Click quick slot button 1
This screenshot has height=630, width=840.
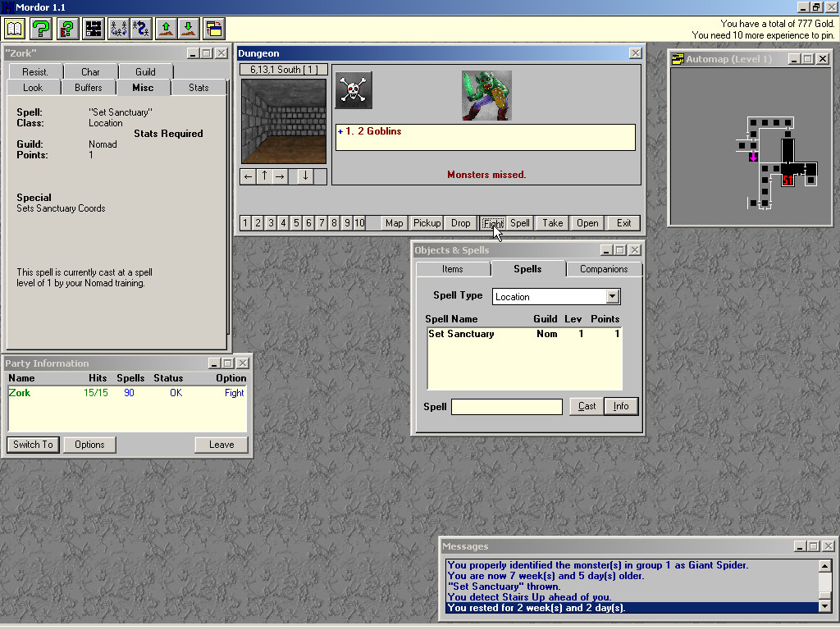click(x=245, y=223)
